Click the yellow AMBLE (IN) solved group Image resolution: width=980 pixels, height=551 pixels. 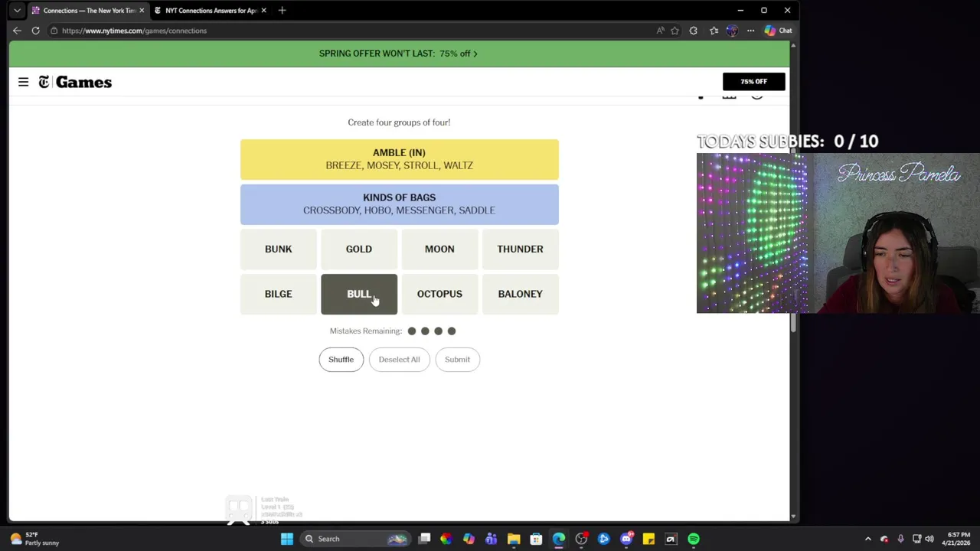coord(400,159)
